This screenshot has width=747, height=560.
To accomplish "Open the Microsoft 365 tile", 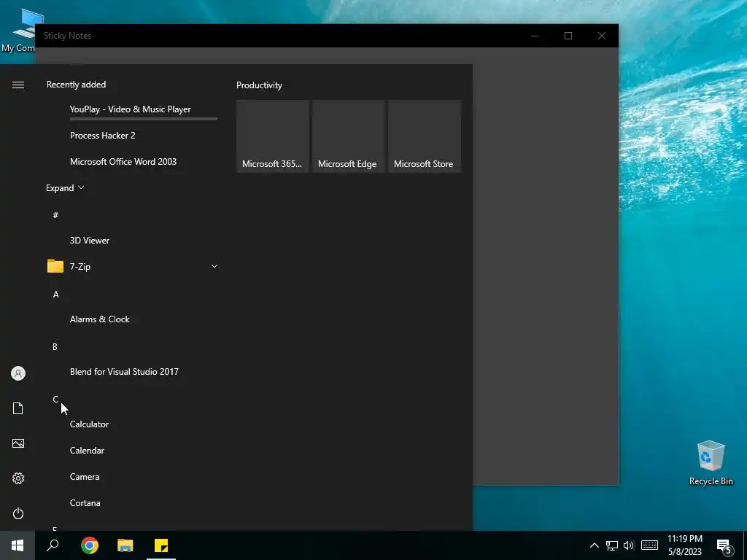I will pyautogui.click(x=273, y=136).
